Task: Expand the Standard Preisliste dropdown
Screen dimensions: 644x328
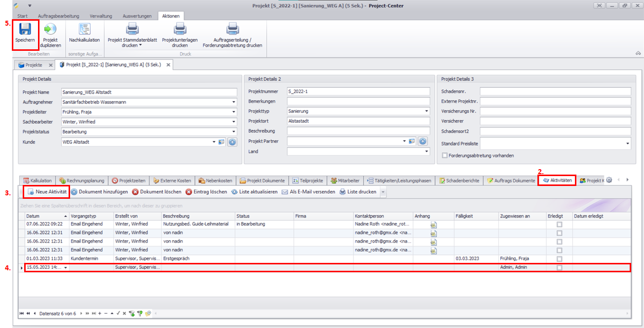Action: point(627,144)
